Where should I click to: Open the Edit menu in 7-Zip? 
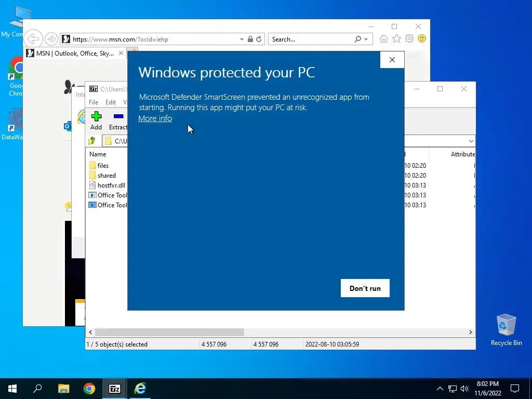(x=111, y=102)
